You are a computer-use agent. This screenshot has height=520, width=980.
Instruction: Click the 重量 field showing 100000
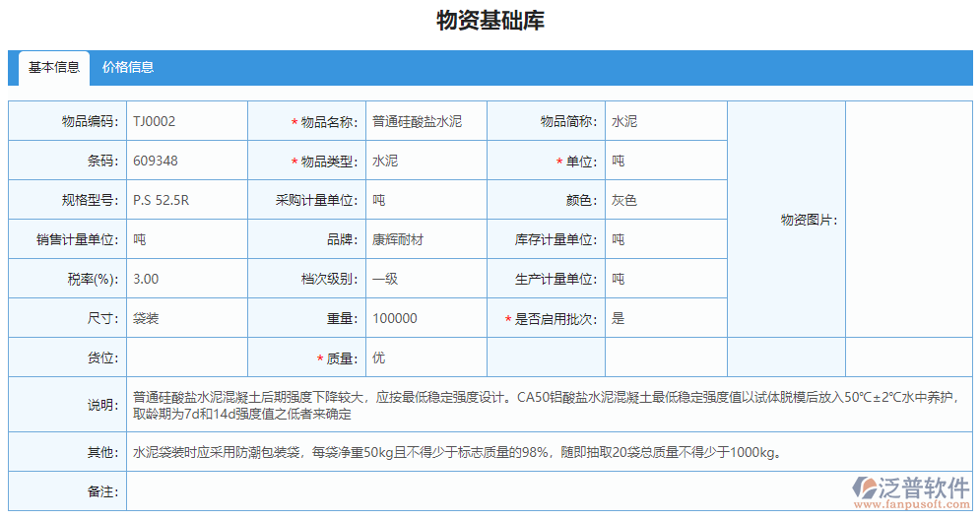click(425, 318)
